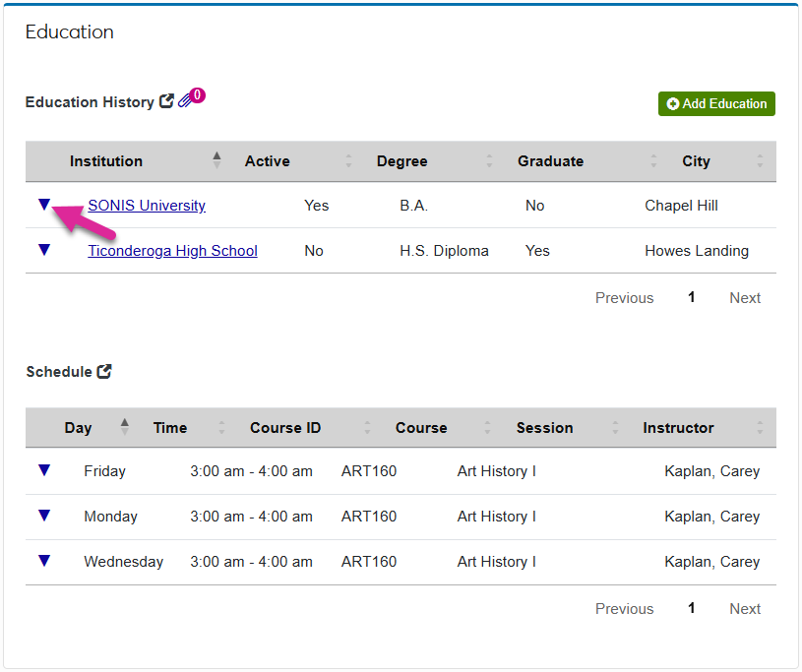802x672 pixels.
Task: Sort education table by Institution
Action: (106, 161)
